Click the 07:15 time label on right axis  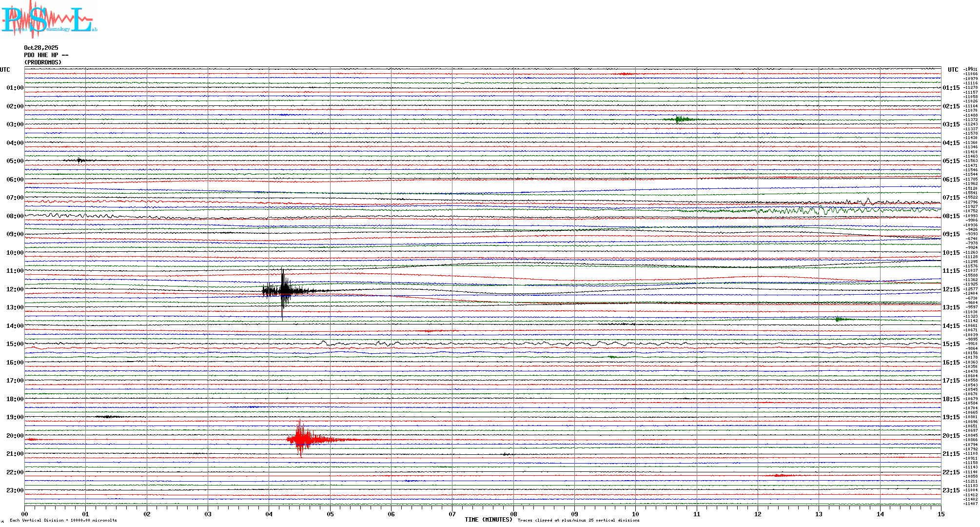coord(951,198)
